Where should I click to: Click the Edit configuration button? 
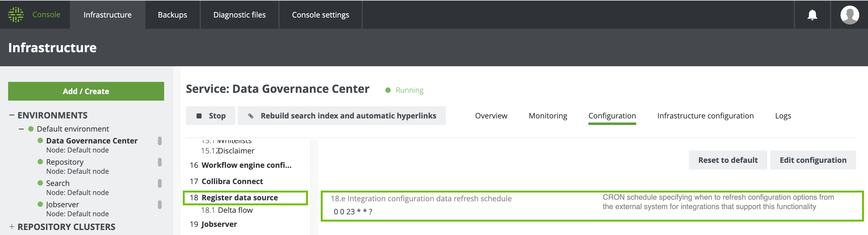[x=812, y=160]
